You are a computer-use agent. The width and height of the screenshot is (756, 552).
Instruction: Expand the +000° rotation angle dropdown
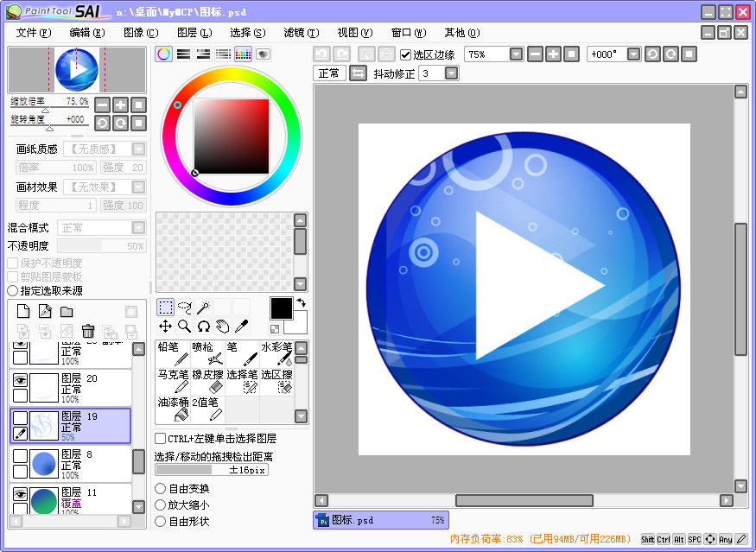click(x=633, y=54)
